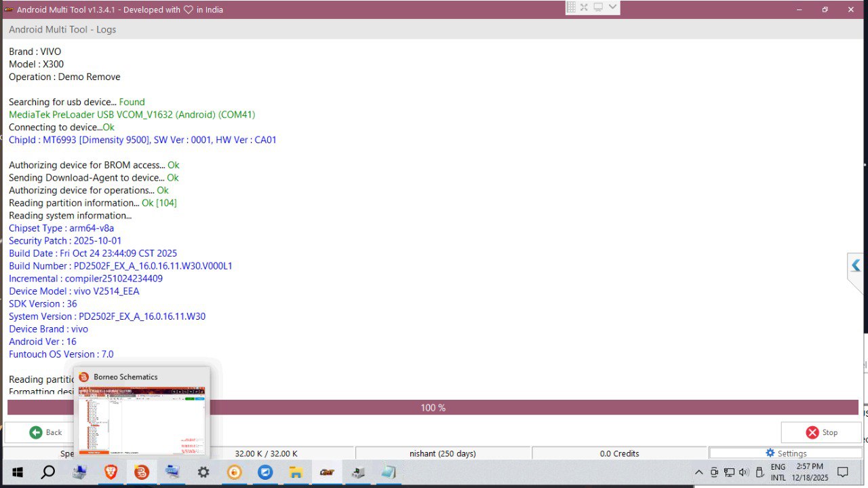Click the 'Android Multi Tool - Logs' header

tap(62, 30)
